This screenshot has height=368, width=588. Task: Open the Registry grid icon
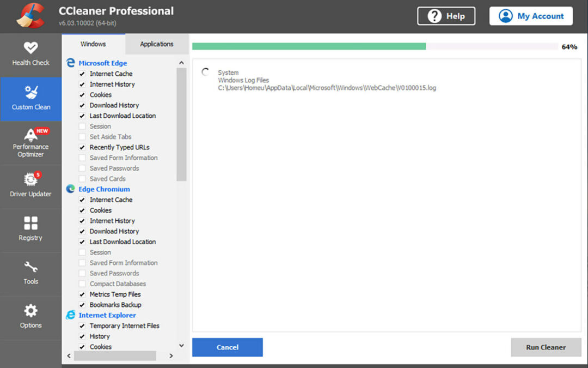click(30, 223)
